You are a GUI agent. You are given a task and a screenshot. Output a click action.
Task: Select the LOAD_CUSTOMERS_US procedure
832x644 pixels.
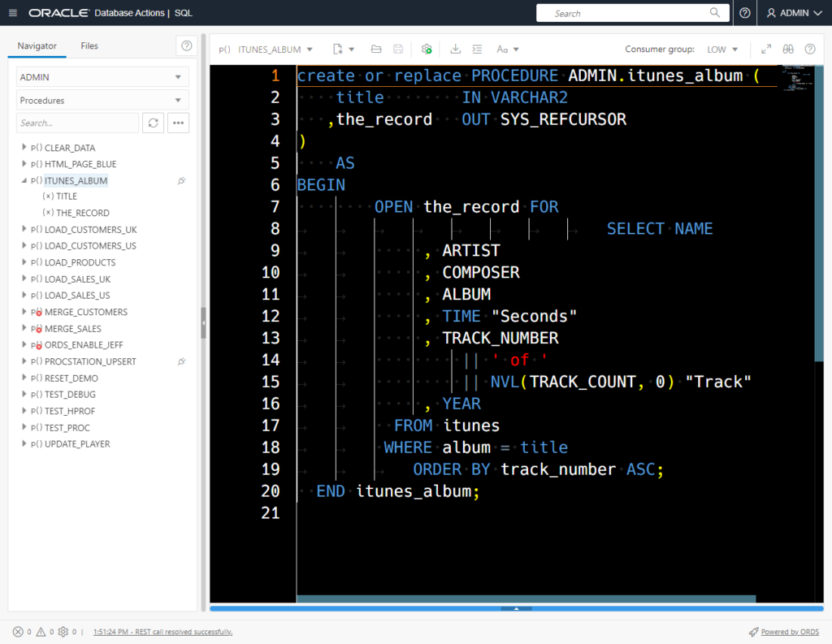pos(90,246)
